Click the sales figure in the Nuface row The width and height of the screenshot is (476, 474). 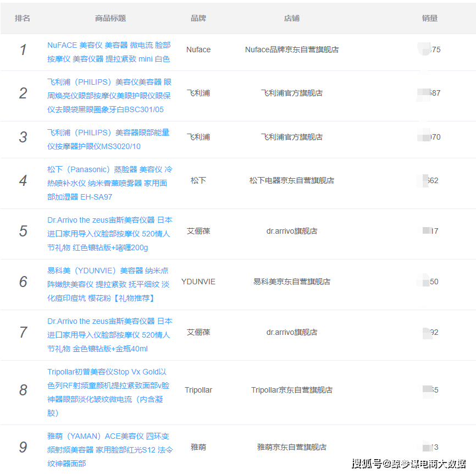(x=429, y=49)
